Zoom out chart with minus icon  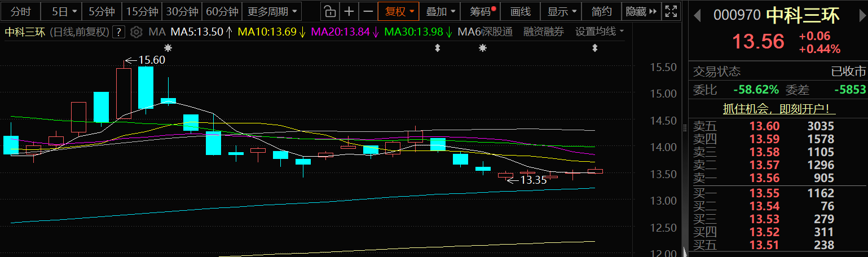(368, 11)
